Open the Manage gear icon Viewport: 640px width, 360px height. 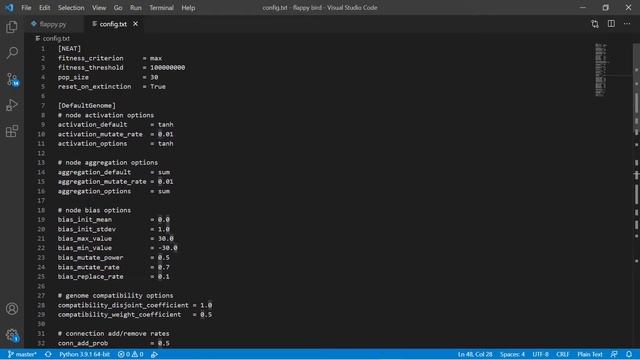point(12,335)
